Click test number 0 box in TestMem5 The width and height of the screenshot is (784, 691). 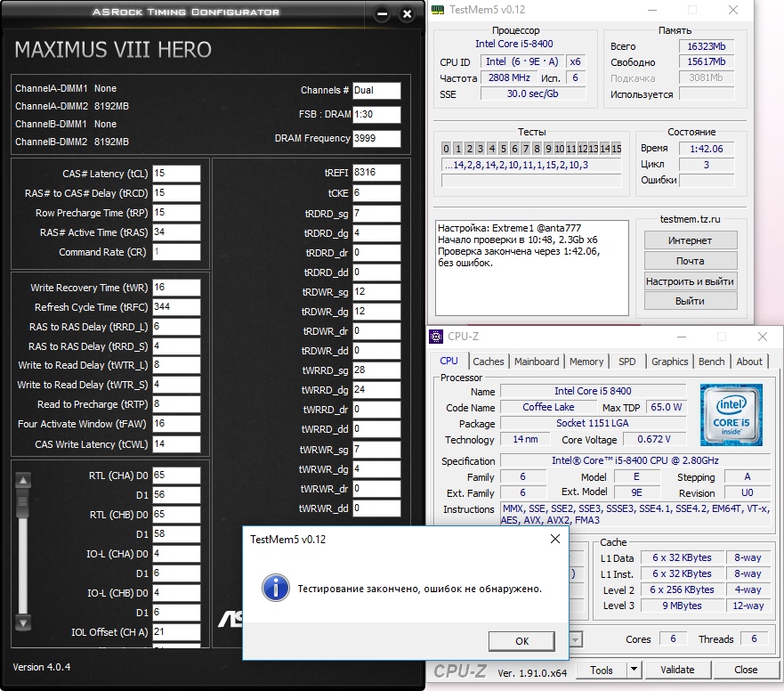[x=446, y=148]
